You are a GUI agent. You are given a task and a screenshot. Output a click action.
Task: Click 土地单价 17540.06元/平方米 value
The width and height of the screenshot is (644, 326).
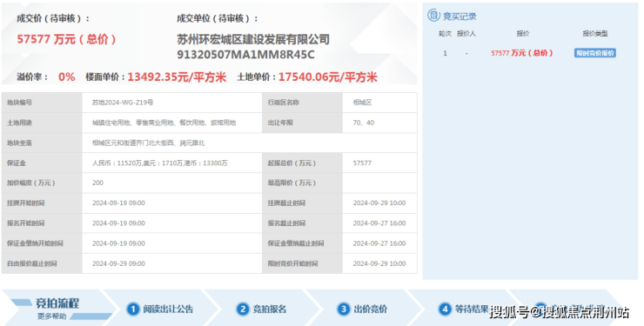tap(328, 77)
